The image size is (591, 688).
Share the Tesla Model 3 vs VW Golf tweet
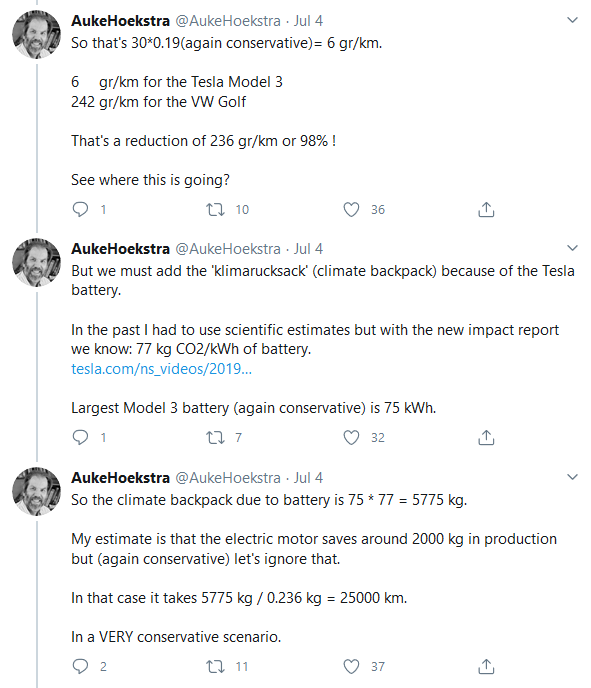pyautogui.click(x=486, y=209)
